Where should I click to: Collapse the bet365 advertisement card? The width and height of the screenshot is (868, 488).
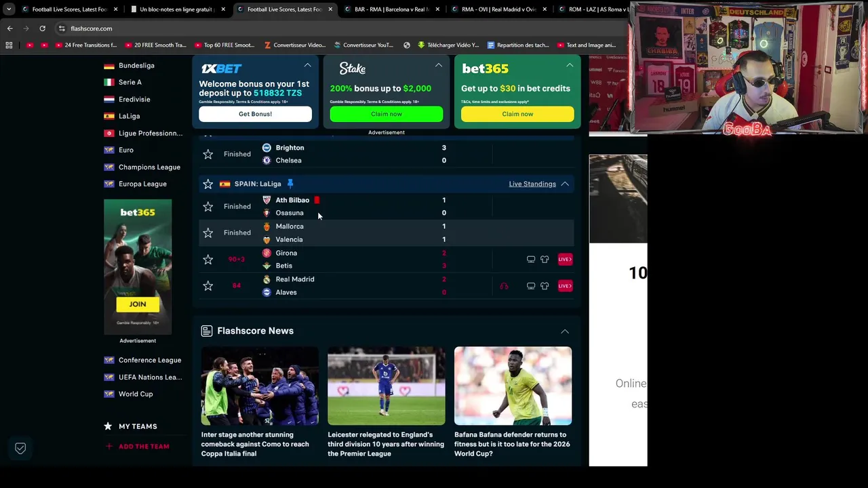(570, 65)
